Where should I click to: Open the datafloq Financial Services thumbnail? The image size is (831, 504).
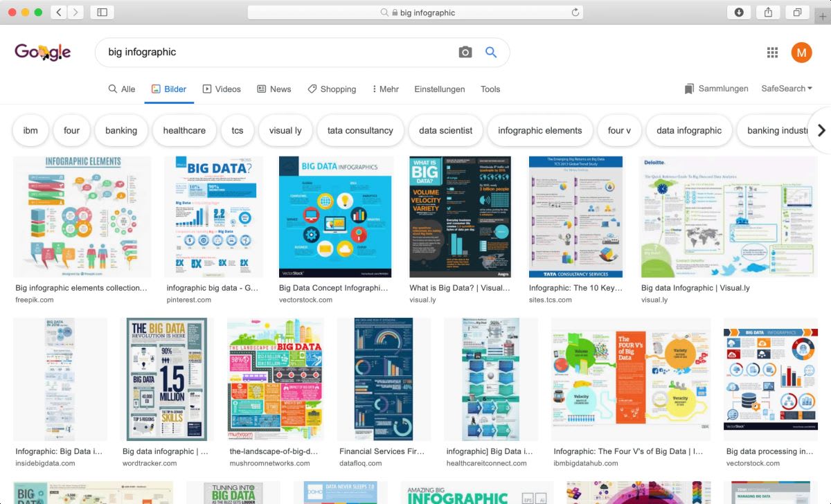pos(384,379)
